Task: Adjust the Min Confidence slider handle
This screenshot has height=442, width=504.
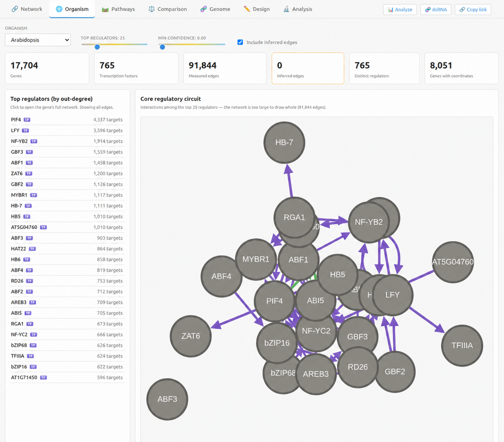Action: [x=162, y=47]
